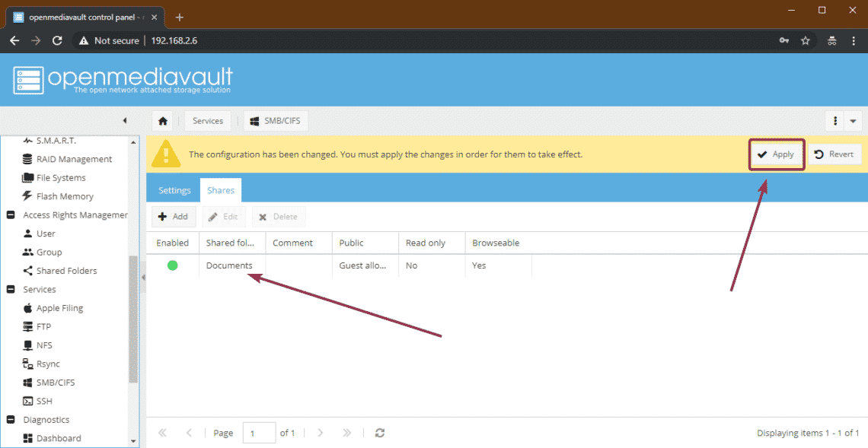Select SMB/CIFS windows icon in sidebar

pyautogui.click(x=27, y=382)
